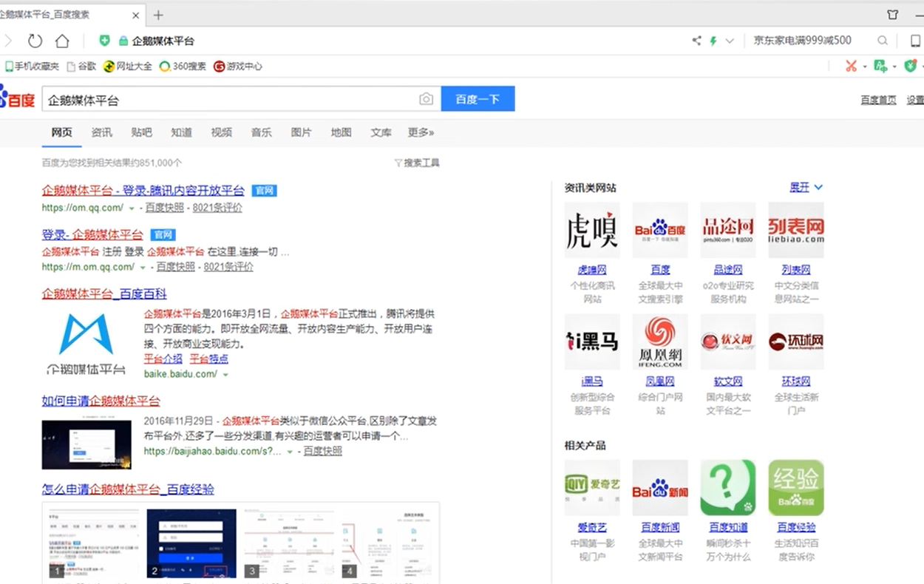Switch to 地图 tab
The width and height of the screenshot is (924, 584).
tap(341, 132)
